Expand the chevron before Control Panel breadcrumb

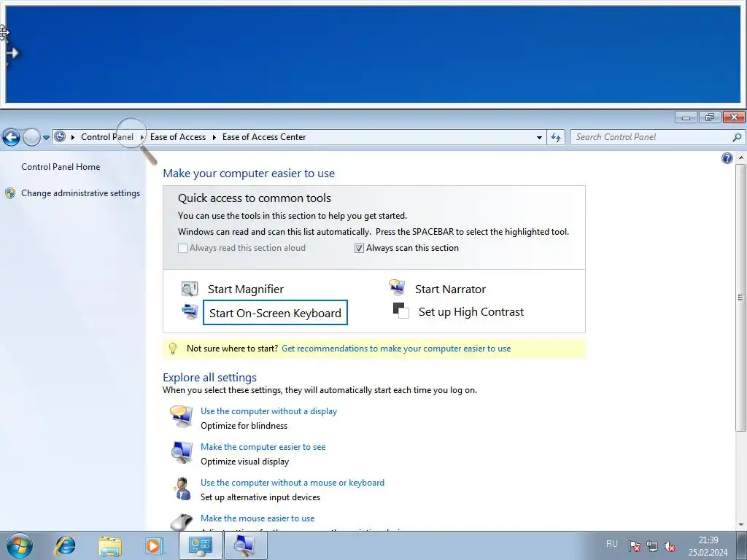(73, 137)
